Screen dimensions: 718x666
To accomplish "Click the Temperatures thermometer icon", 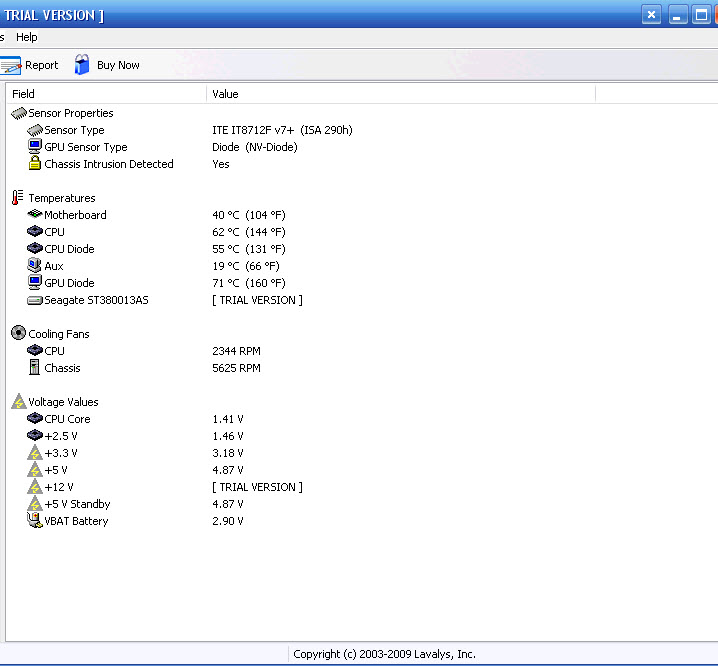I will tap(17, 197).
